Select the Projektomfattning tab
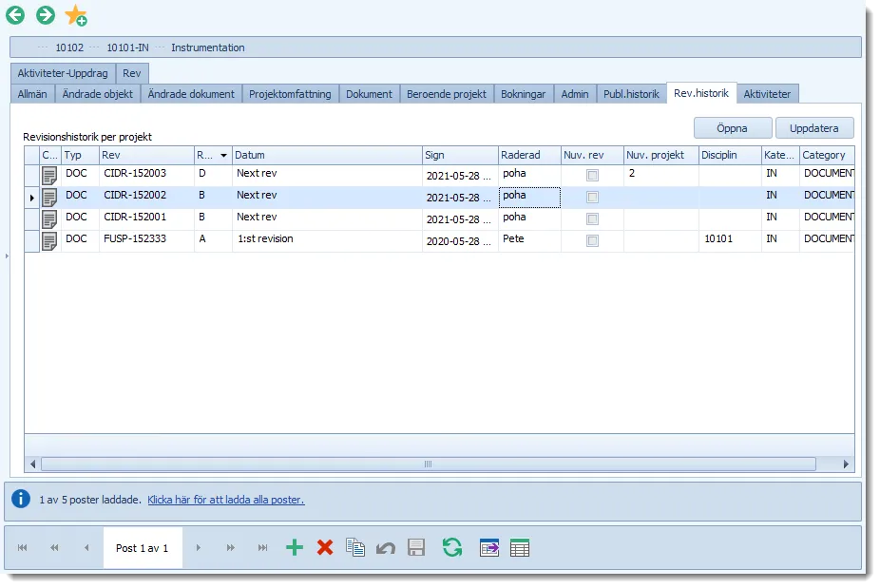880x588 pixels. [290, 94]
